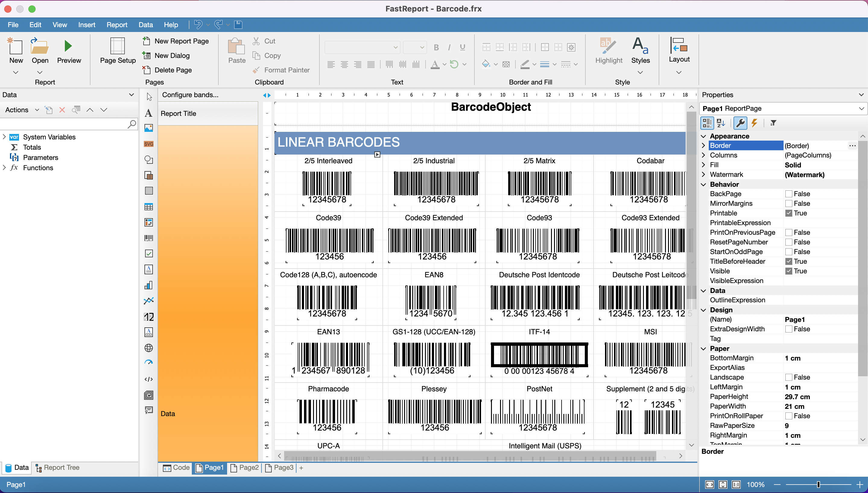
Task: Select the Shape object tool
Action: pyautogui.click(x=149, y=160)
